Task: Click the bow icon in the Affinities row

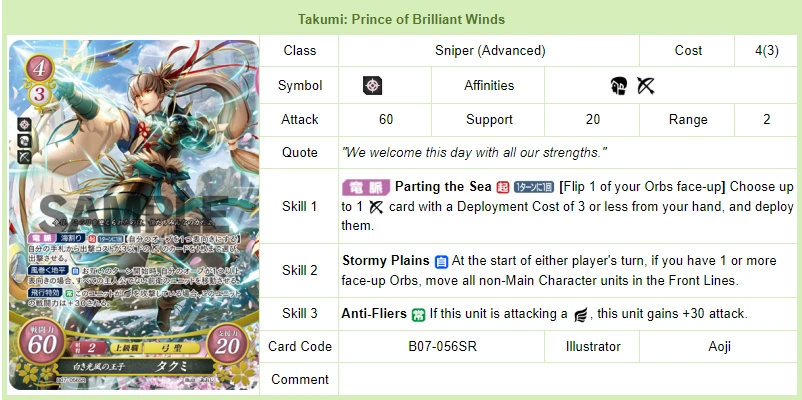Action: pos(645,86)
